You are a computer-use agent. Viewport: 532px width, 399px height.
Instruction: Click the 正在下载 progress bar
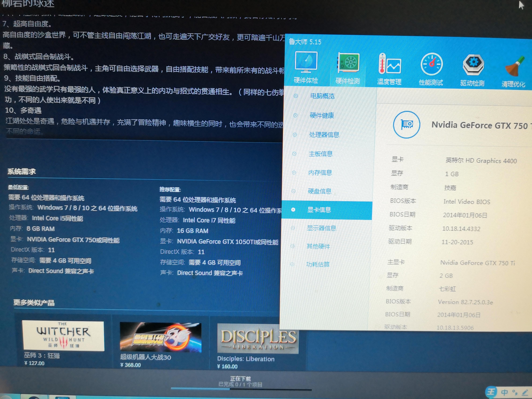(x=241, y=389)
